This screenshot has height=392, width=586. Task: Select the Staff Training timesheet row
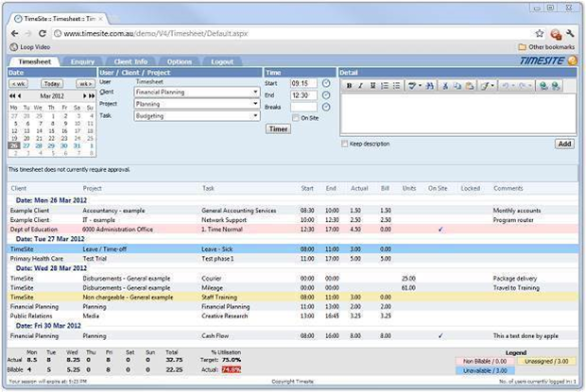[x=293, y=298]
